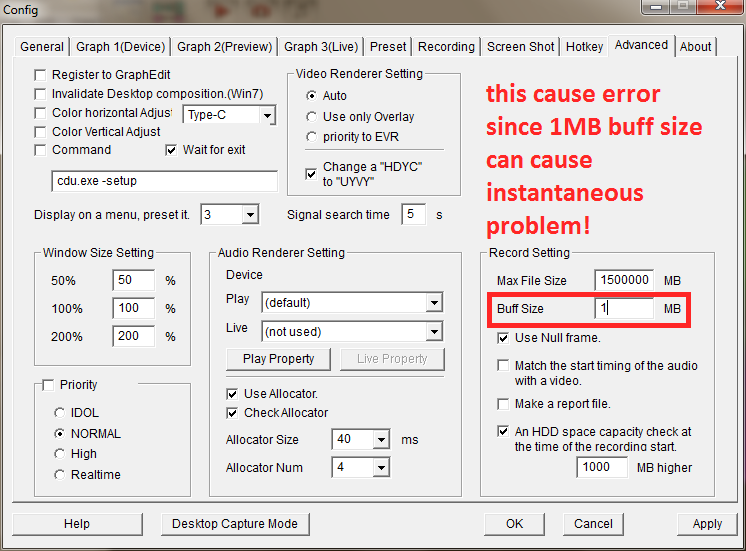Select Use only Overlay renderer

tap(311, 117)
